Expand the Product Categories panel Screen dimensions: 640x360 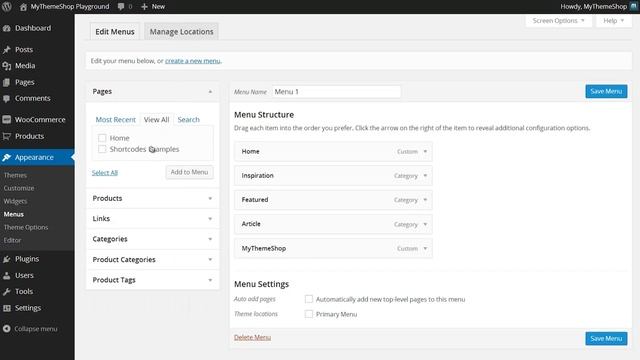(x=210, y=260)
